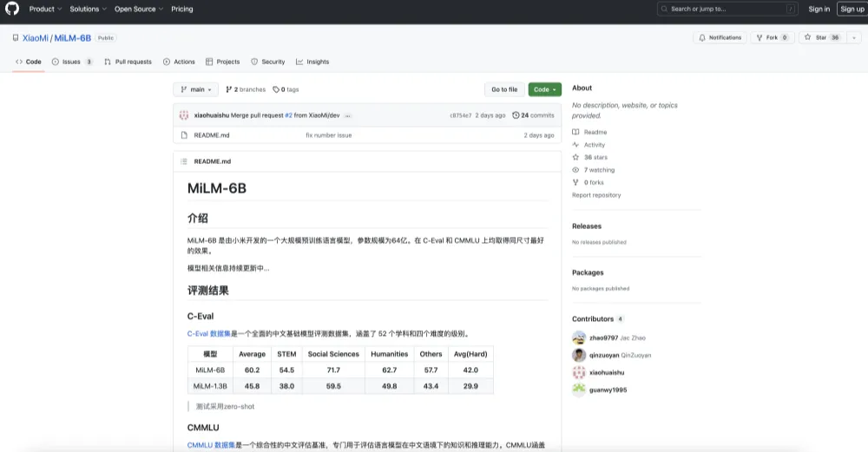The image size is (868, 452).
Task: Click Report repository
Action: point(596,195)
